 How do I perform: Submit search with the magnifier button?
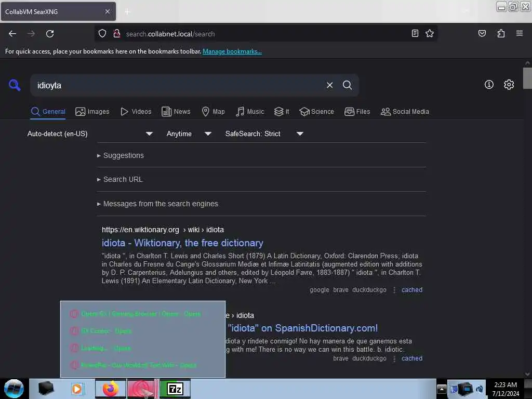click(x=347, y=85)
